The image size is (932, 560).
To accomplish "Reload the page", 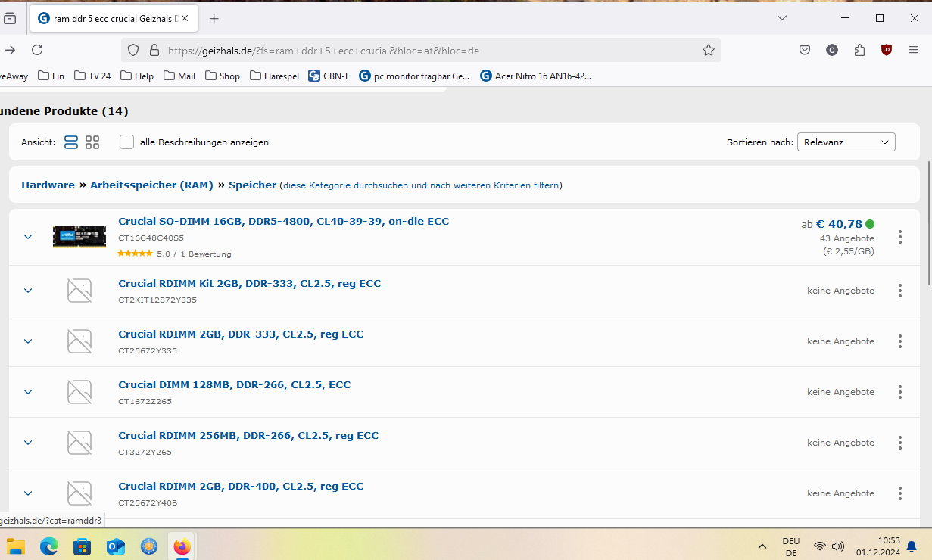I will (x=37, y=50).
